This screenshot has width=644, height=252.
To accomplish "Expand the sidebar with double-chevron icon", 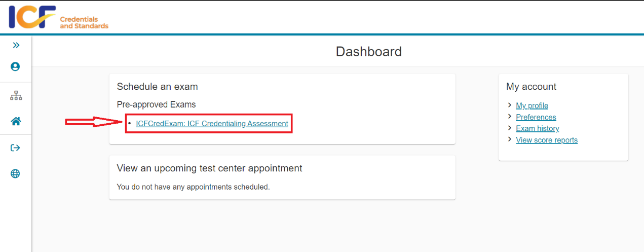I will 16,46.
